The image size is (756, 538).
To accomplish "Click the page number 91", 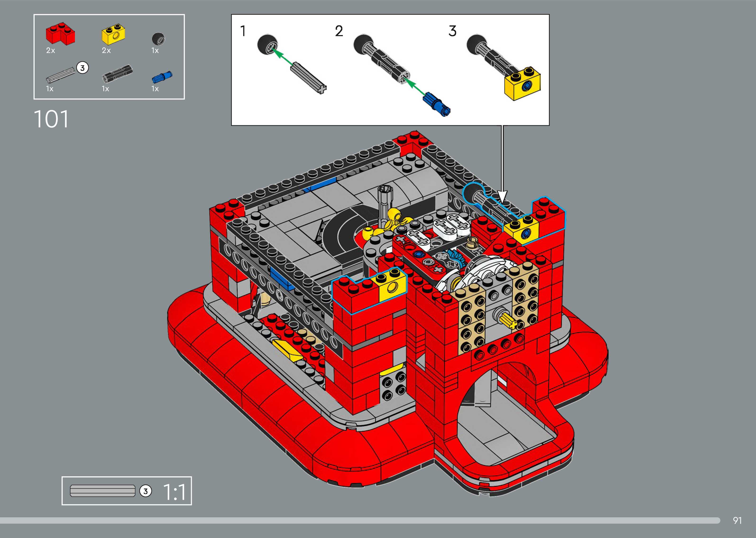I will 737,520.
